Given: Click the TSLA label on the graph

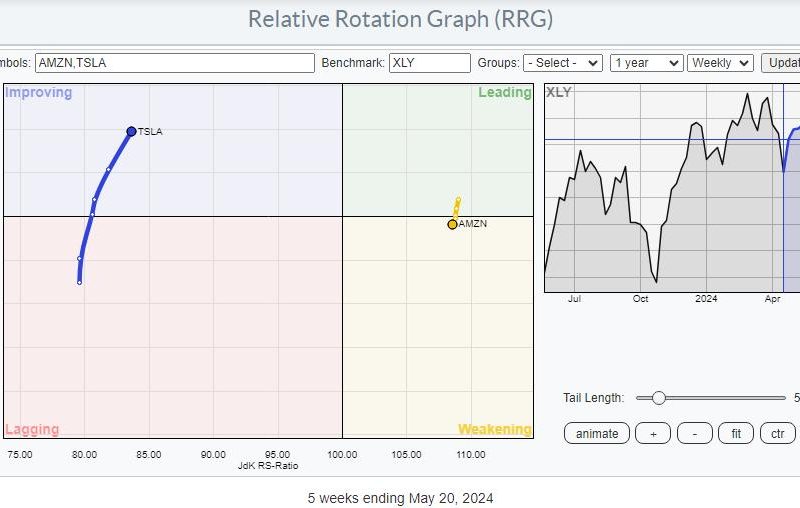Looking at the screenshot, I should point(150,132).
